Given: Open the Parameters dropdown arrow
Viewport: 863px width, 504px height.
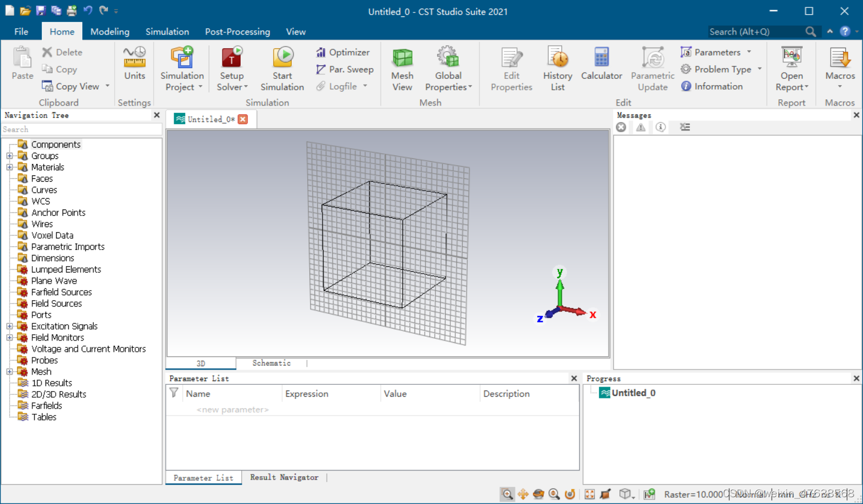Looking at the screenshot, I should click(749, 52).
